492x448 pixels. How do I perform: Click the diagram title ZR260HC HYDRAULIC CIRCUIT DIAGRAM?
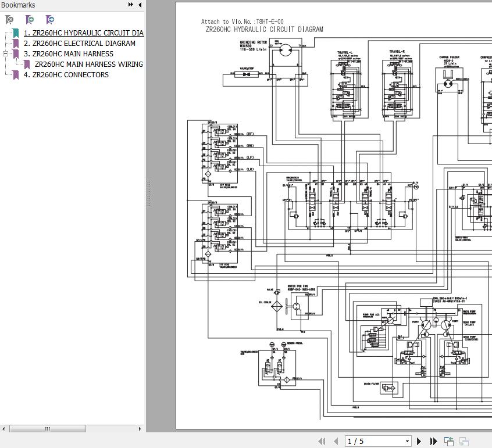pyautogui.click(x=264, y=30)
